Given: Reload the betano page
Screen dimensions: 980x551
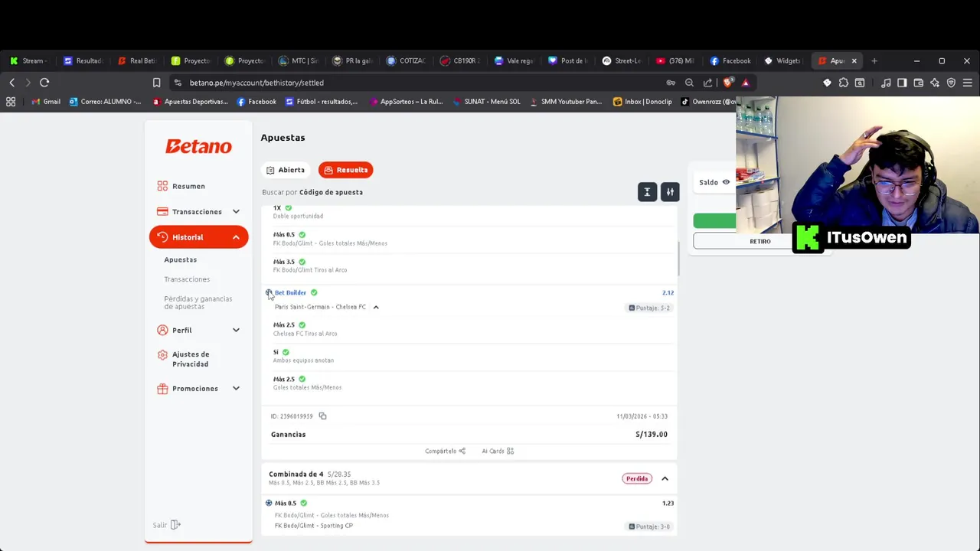Looking at the screenshot, I should pyautogui.click(x=44, y=83).
